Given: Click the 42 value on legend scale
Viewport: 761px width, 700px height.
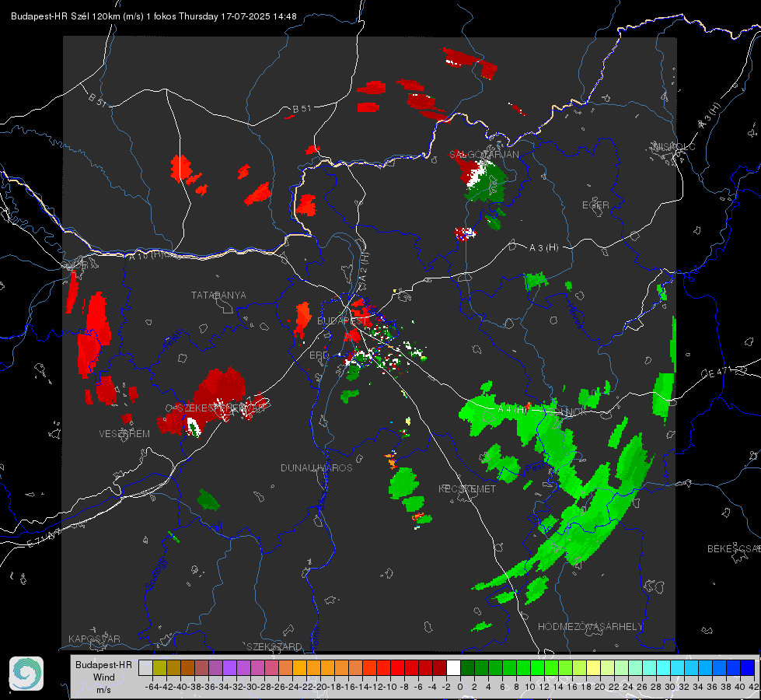Looking at the screenshot, I should 753,687.
